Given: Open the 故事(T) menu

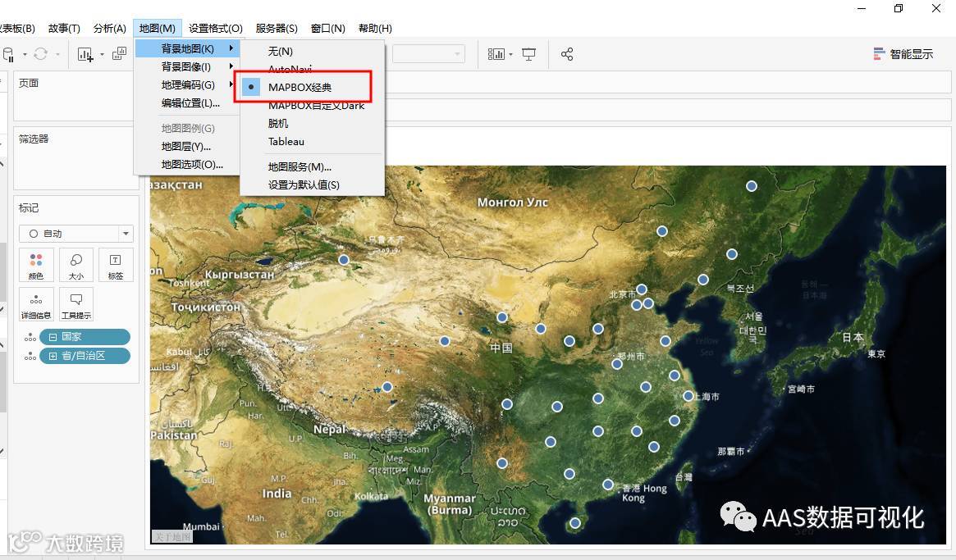Looking at the screenshot, I should [x=64, y=28].
